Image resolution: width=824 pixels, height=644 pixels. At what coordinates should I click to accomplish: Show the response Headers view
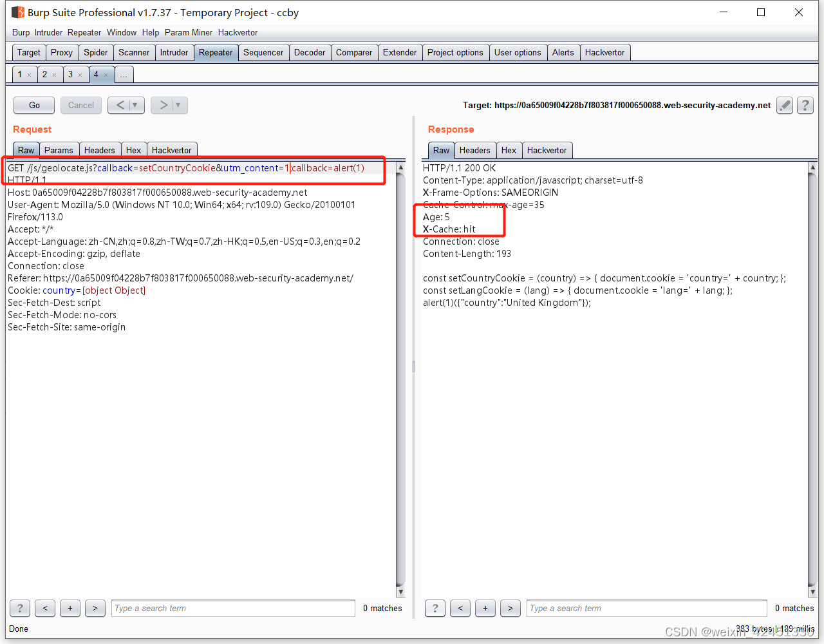point(474,150)
